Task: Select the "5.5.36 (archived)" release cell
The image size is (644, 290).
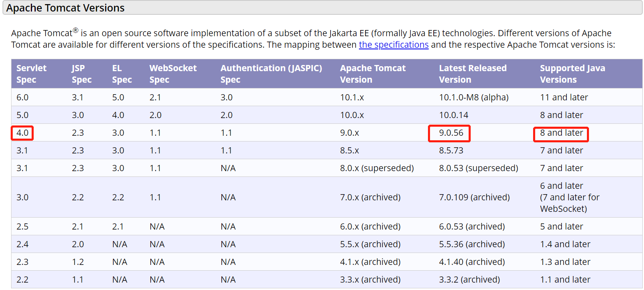Action: tap(472, 244)
